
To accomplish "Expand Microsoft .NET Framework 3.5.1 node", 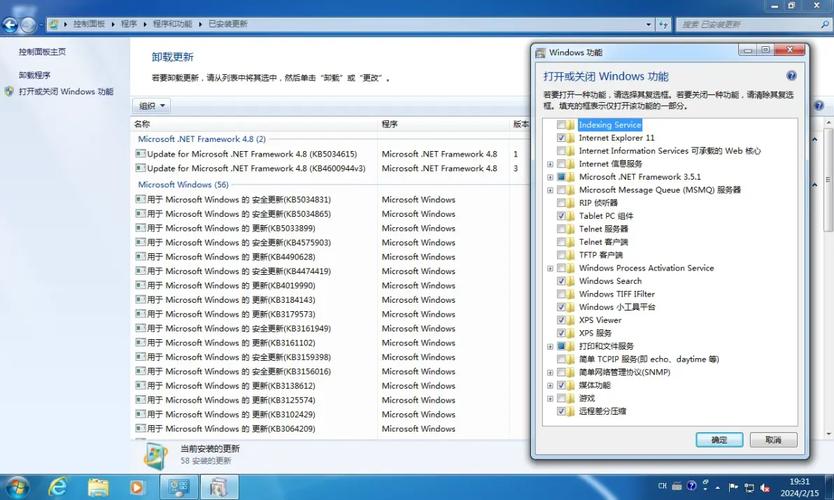I will coord(550,177).
